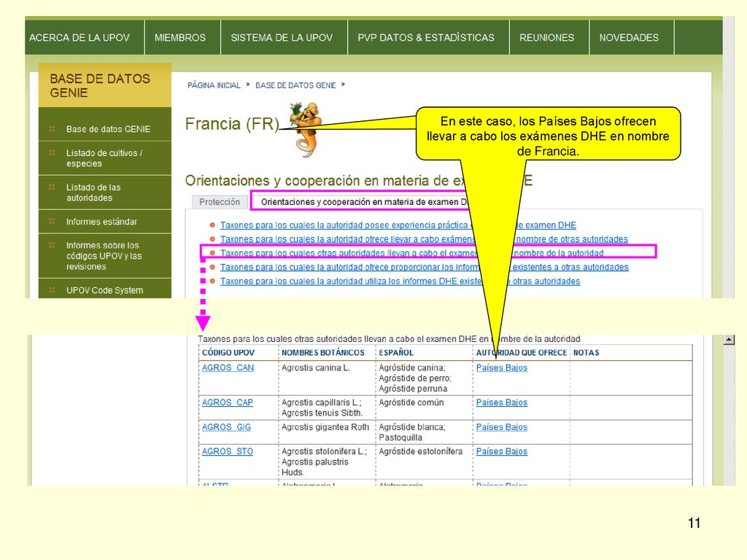Open SISTEMA DE LA UPOV menu

(x=281, y=38)
